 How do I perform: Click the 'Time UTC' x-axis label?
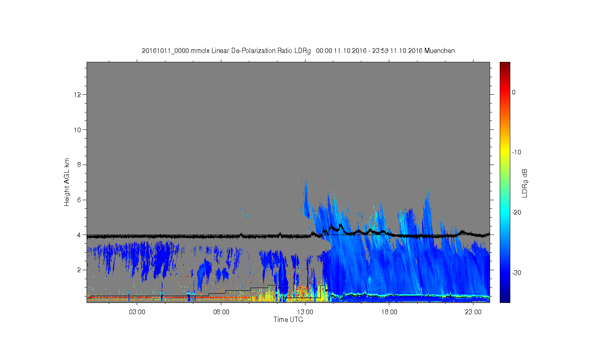288,320
